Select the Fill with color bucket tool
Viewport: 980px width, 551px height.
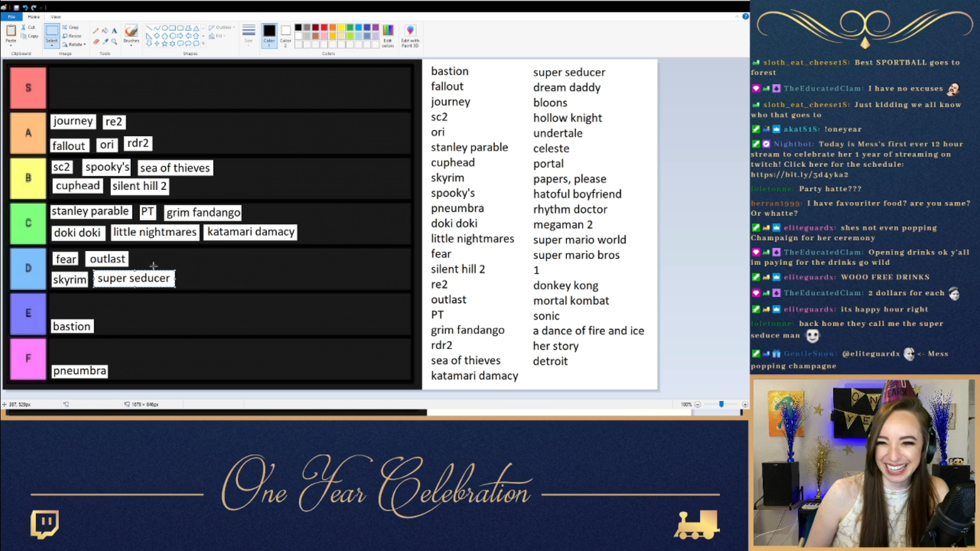point(105,30)
